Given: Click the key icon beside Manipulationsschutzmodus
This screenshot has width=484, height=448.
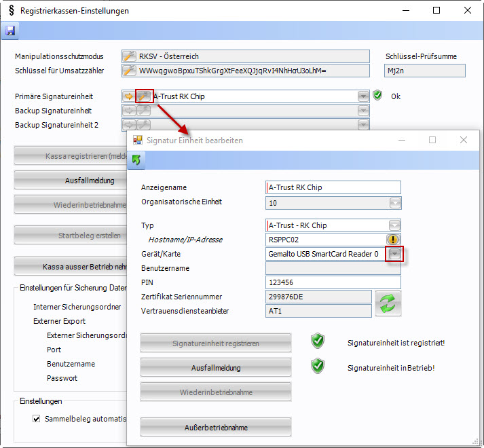Looking at the screenshot, I should pos(129,56).
